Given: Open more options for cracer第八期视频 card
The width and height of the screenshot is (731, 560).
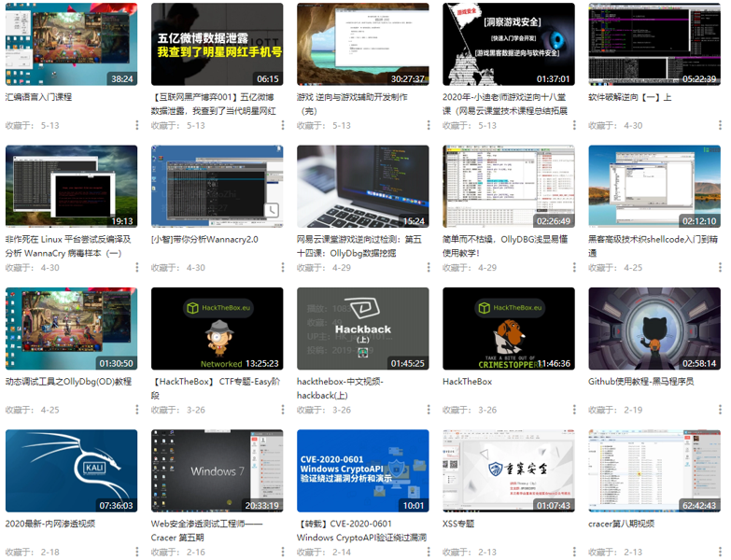Looking at the screenshot, I should click(720, 552).
